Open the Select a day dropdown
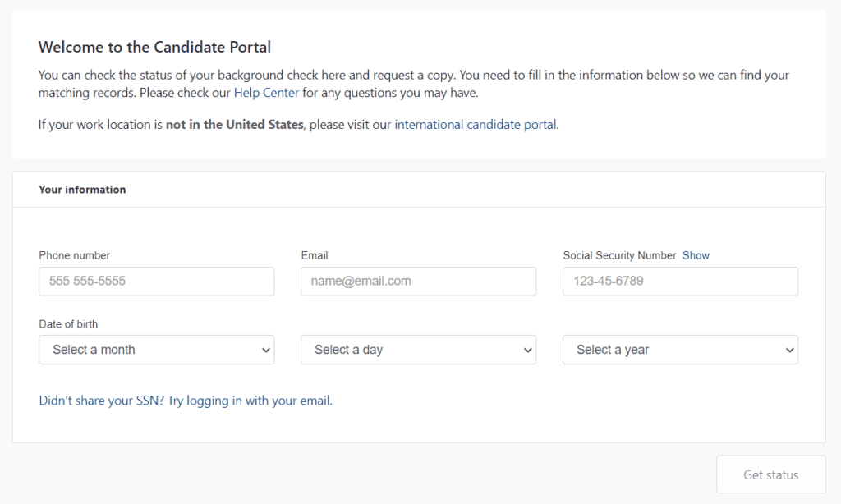841x504 pixels. [418, 350]
